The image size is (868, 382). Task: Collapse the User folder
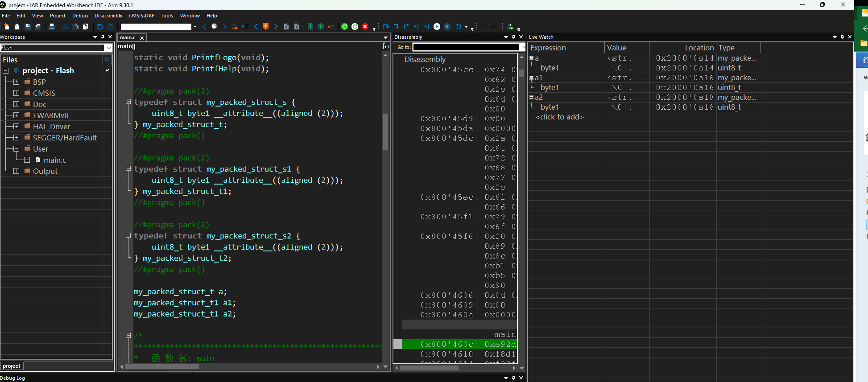[17, 148]
